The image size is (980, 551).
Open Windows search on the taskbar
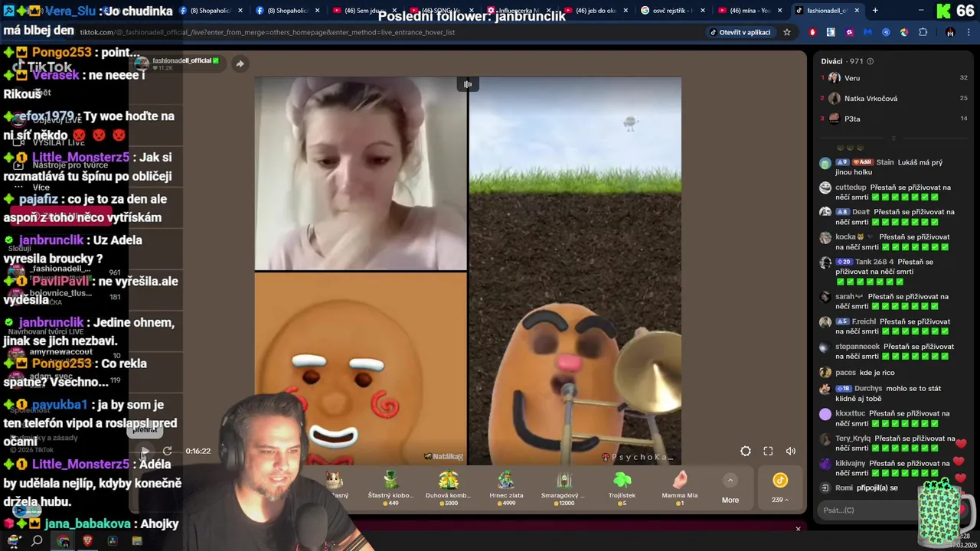click(x=37, y=541)
